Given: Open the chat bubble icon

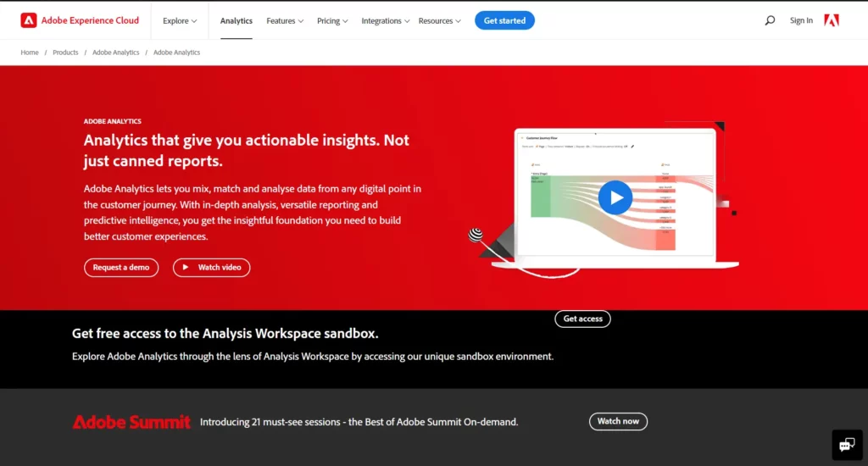Looking at the screenshot, I should 847,445.
